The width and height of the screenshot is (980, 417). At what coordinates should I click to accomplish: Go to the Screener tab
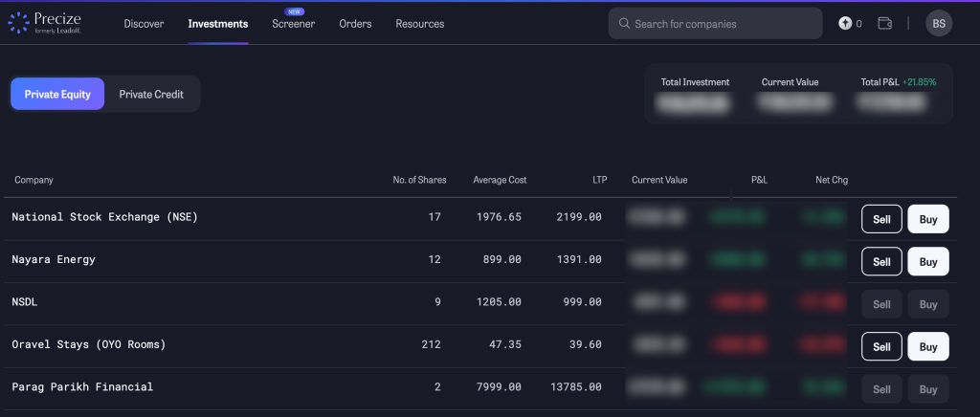click(293, 24)
